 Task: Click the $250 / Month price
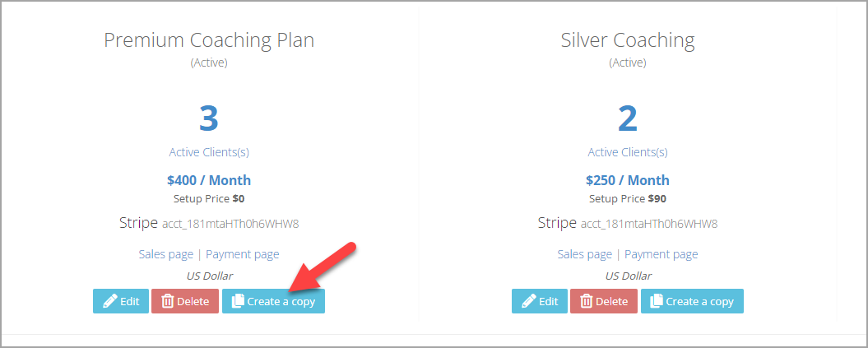coord(628,180)
